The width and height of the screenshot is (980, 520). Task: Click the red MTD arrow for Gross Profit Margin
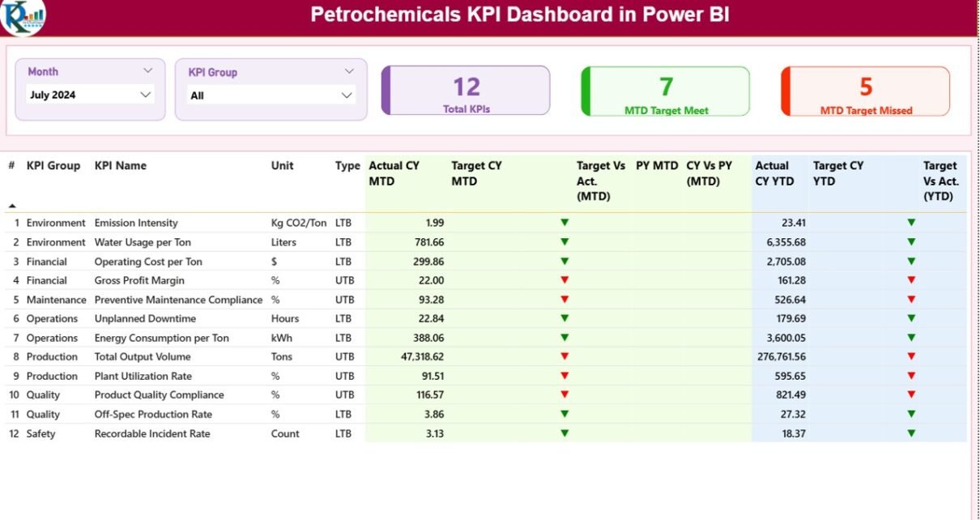(x=565, y=280)
